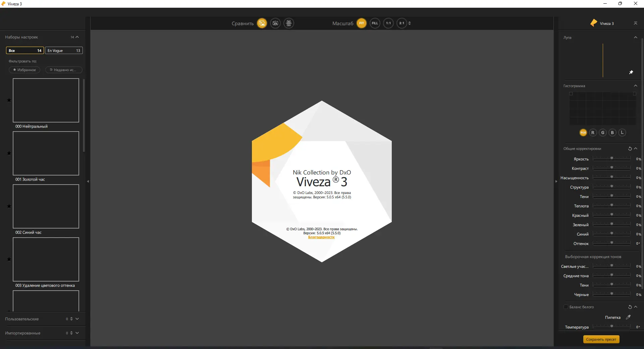Open the Благодарности credits link
This screenshot has width=644, height=349.
click(321, 237)
